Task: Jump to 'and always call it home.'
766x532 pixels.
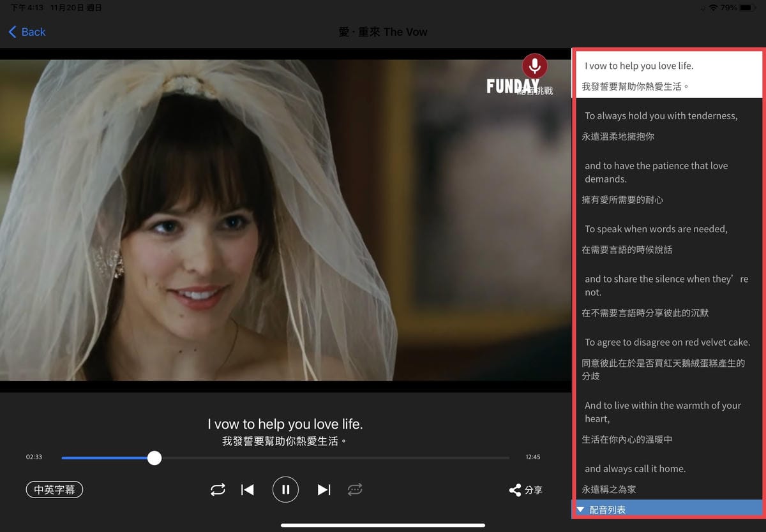Action: pos(635,469)
